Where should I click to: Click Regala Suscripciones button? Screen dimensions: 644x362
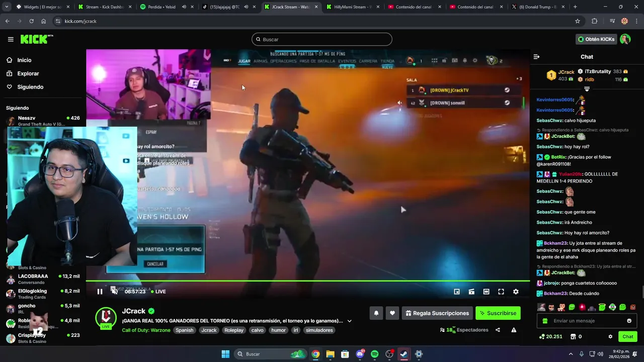[x=437, y=313]
